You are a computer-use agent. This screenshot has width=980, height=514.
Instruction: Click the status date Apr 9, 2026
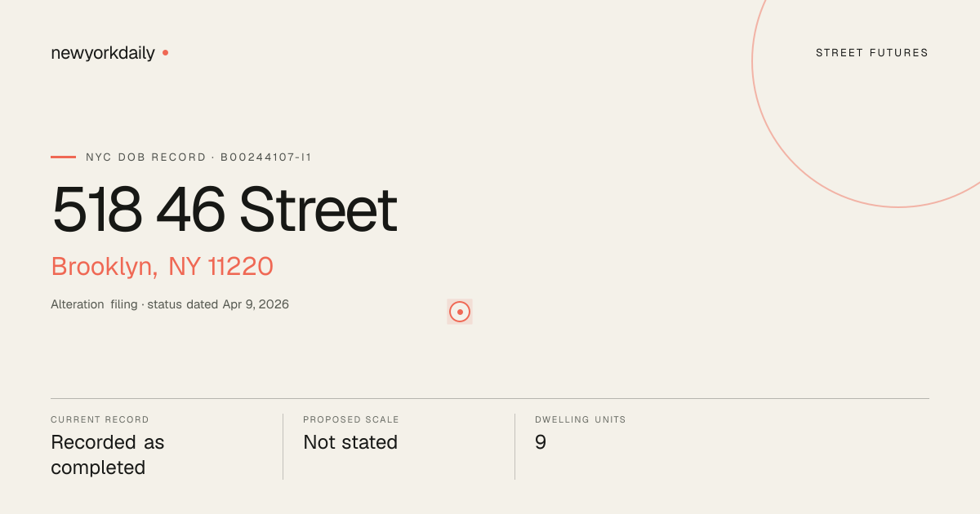tap(256, 304)
